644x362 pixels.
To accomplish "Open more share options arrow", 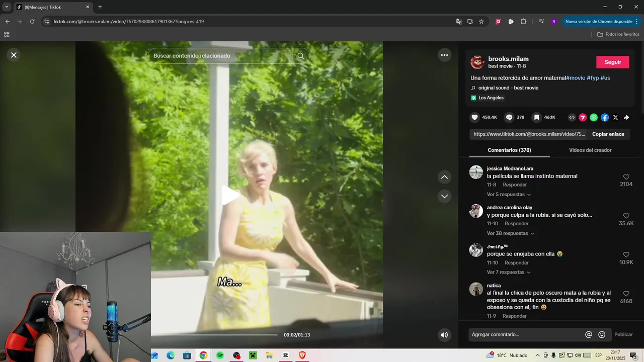I will [627, 117].
